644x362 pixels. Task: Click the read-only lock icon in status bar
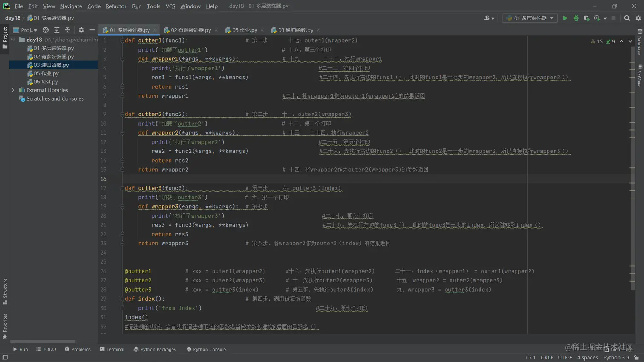coord(637,358)
